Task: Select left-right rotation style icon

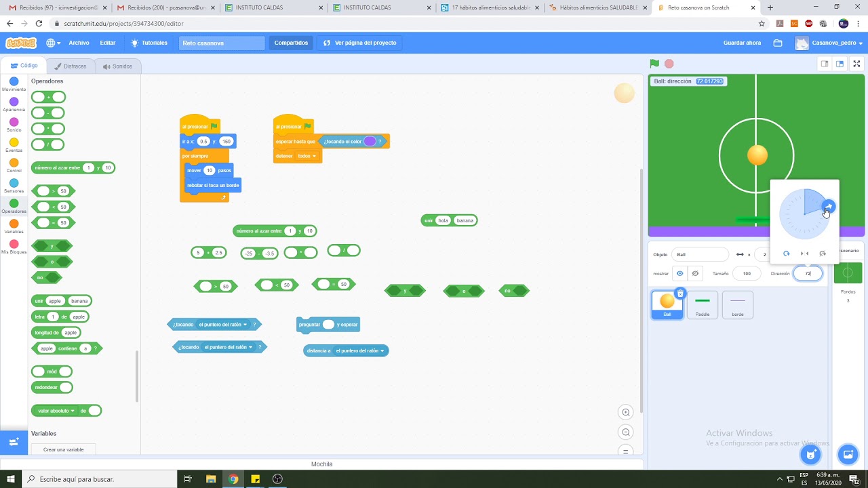Action: click(x=804, y=253)
